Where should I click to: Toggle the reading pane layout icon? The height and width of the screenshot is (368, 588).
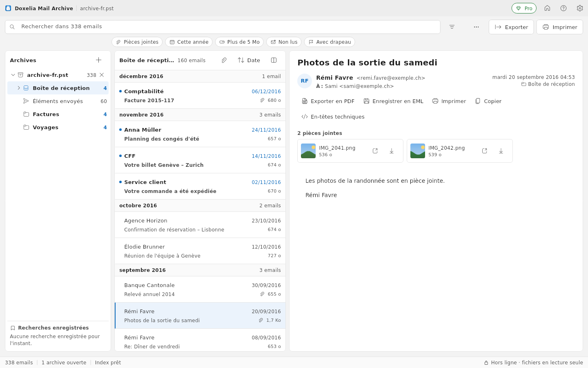(274, 60)
